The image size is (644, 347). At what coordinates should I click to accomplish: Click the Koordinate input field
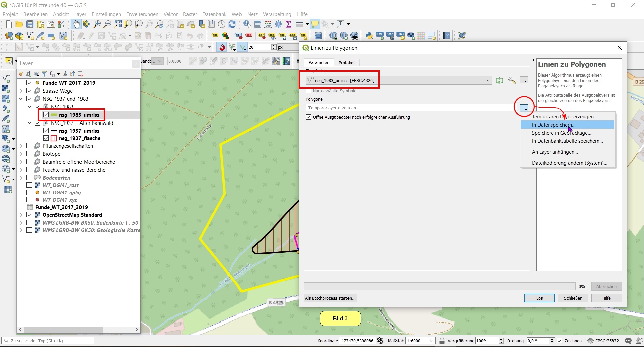[357, 341]
